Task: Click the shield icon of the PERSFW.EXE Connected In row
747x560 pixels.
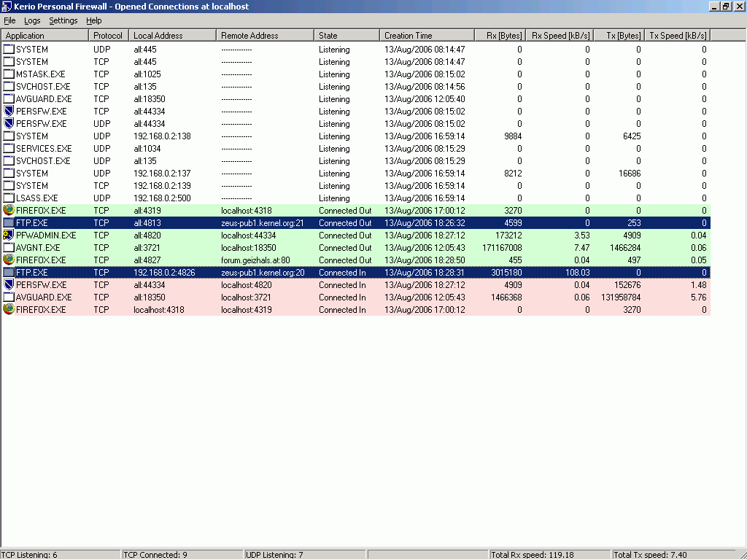Action: point(9,284)
